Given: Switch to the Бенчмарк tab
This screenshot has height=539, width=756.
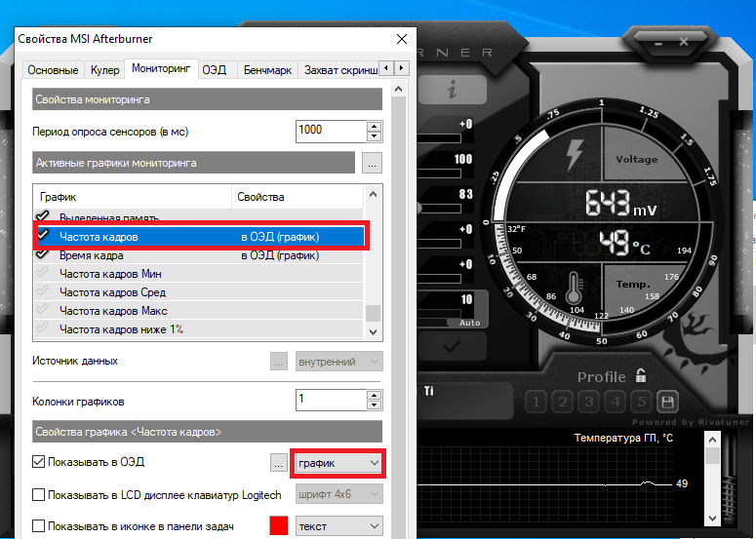Looking at the screenshot, I should pos(267,70).
